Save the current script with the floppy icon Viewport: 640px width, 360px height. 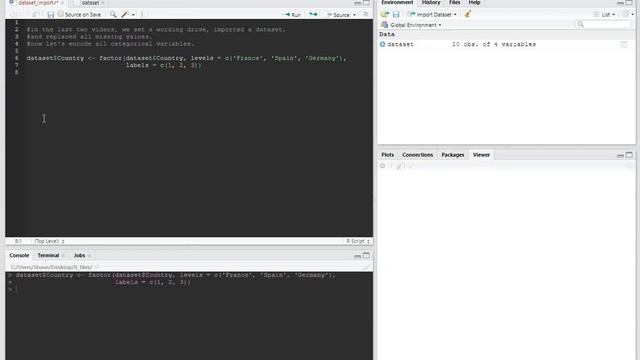51,15
